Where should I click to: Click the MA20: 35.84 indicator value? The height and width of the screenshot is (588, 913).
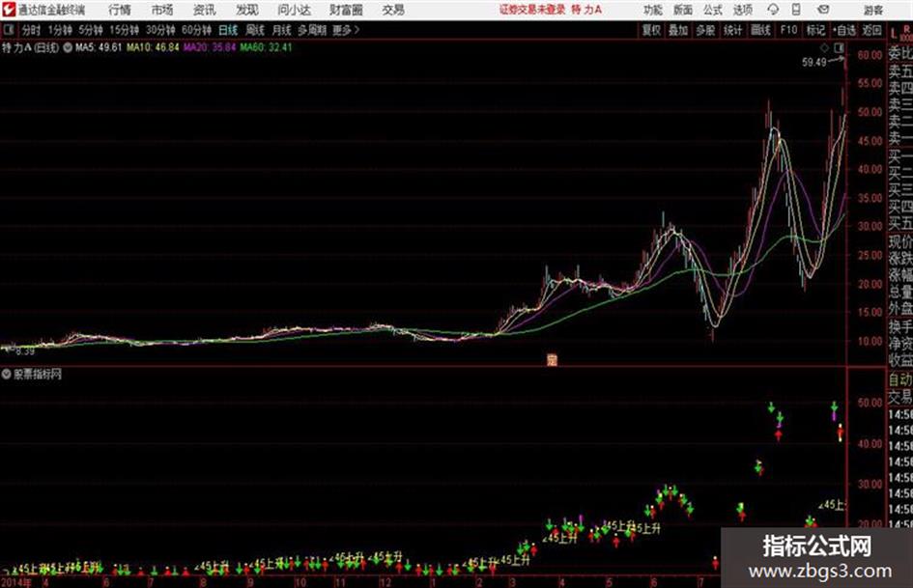pos(210,47)
